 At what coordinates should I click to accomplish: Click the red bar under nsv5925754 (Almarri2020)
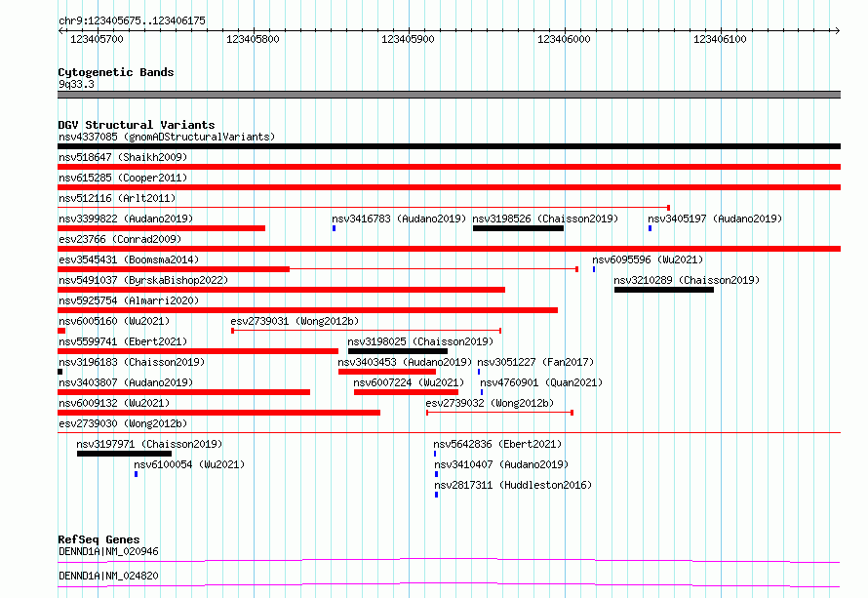click(308, 310)
